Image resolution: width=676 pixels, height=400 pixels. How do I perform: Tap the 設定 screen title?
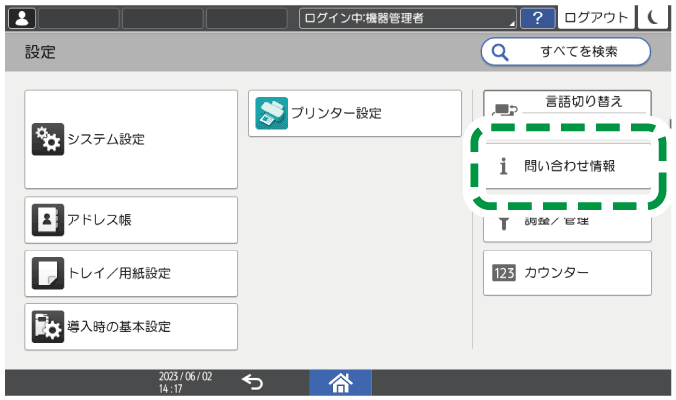tap(40, 52)
